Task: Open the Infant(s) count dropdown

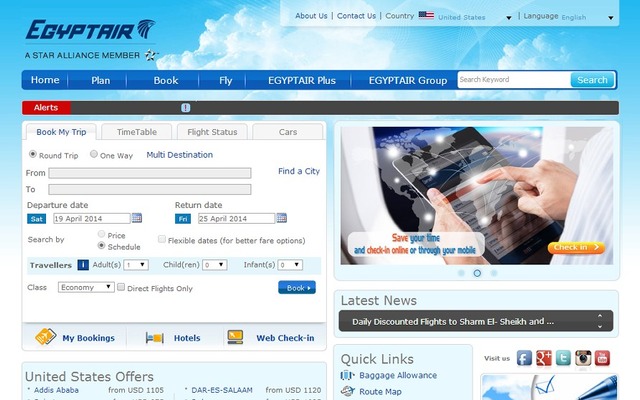Action: [290, 265]
